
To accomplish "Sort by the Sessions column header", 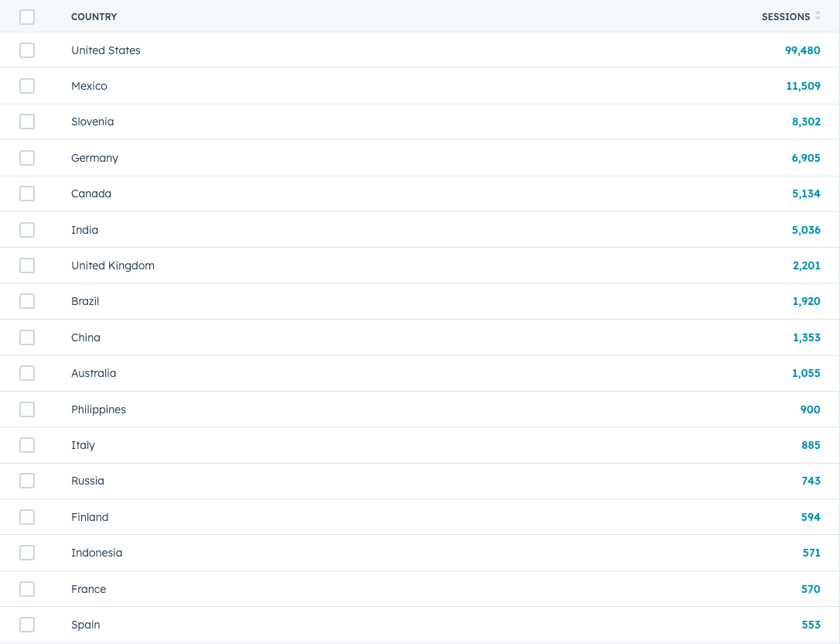I will pos(785,16).
